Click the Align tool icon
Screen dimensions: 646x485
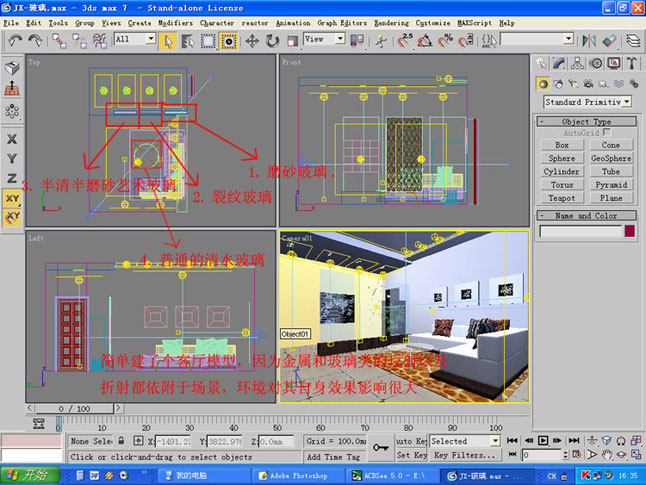point(609,41)
